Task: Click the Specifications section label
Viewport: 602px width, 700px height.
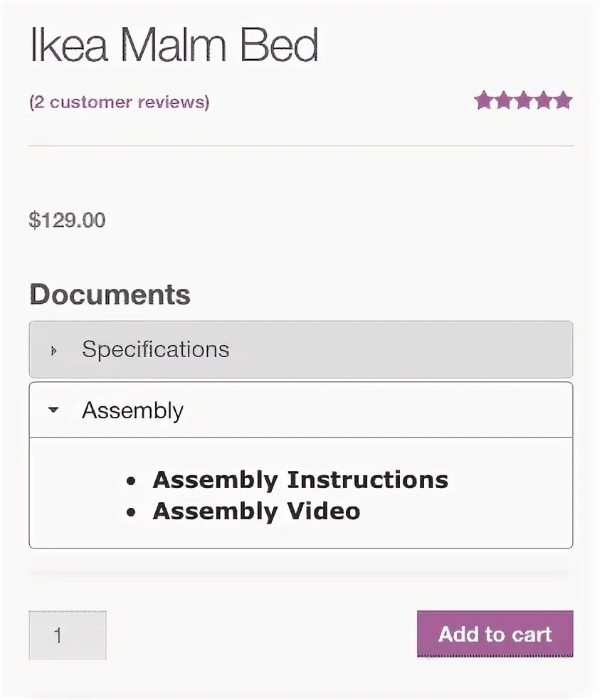Action: (x=155, y=349)
